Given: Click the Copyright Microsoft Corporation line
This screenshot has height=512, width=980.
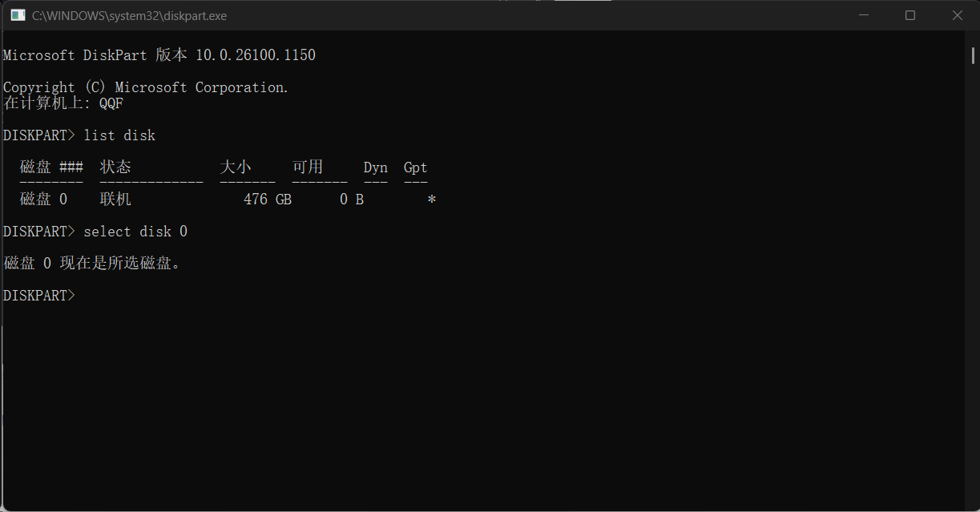Looking at the screenshot, I should coord(146,87).
